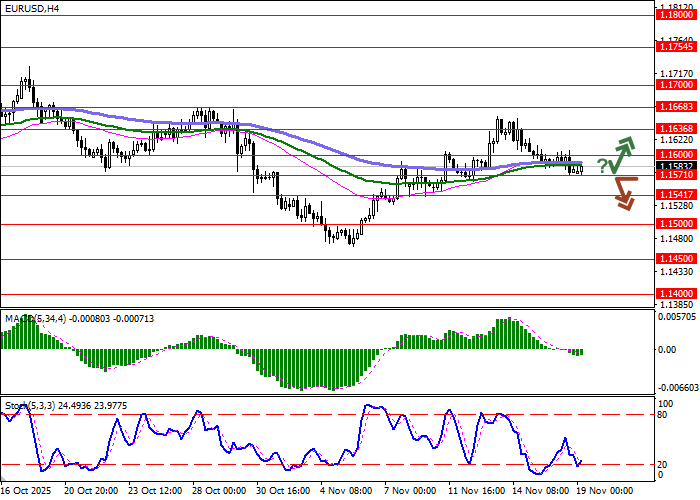Select the 1.17545 resistance level label

[676, 47]
